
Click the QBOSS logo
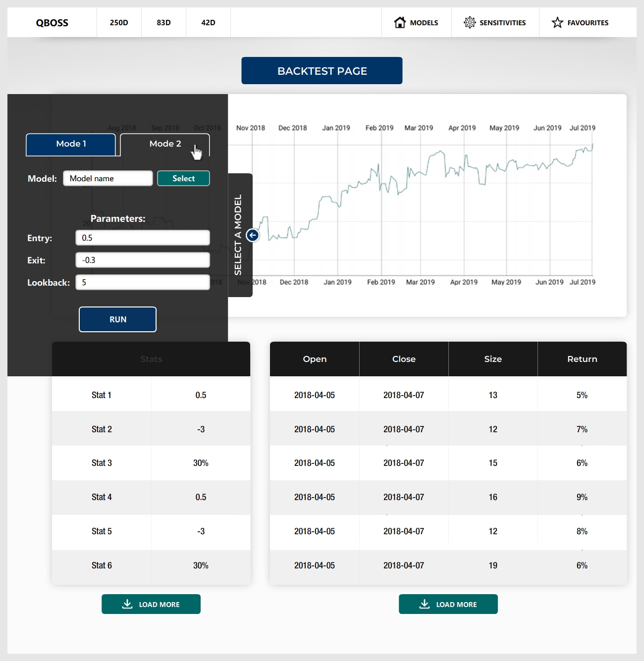point(52,23)
